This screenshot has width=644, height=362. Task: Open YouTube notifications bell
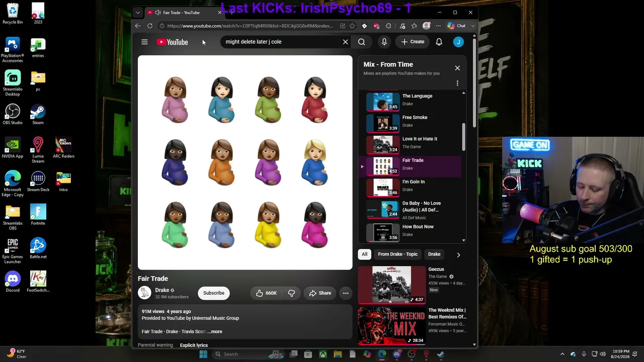(x=439, y=42)
